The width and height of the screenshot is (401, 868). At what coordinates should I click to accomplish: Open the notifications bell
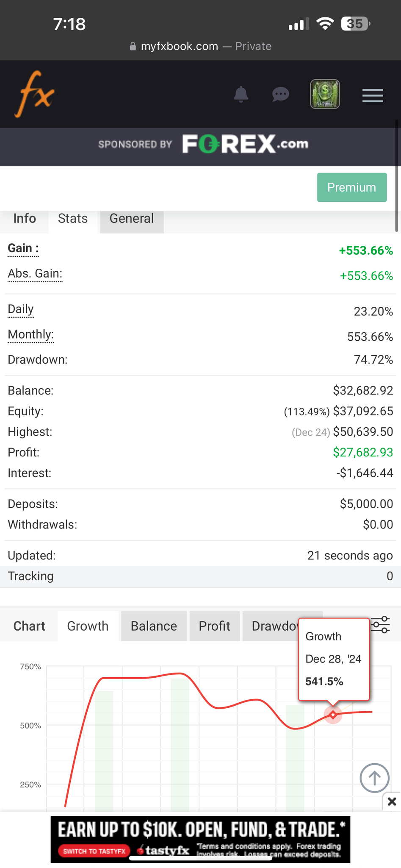pos(241,94)
